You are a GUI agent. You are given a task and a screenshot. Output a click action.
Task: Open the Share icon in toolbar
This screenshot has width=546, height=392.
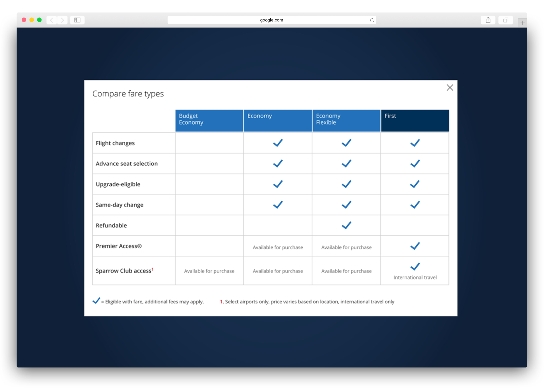pyautogui.click(x=488, y=20)
